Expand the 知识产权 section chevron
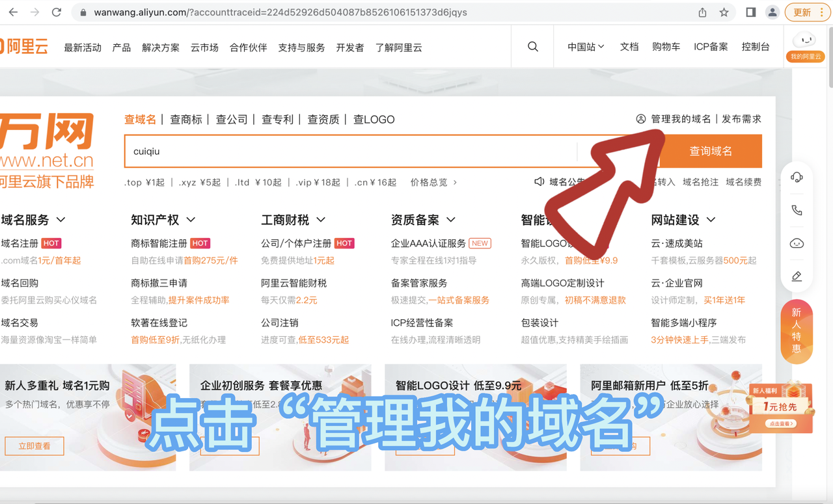The width and height of the screenshot is (833, 504). [x=191, y=220]
